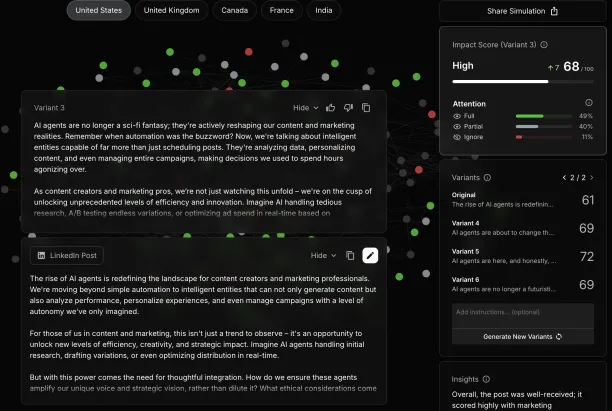Open the Insights info icon
612x411 pixels.
coord(486,379)
